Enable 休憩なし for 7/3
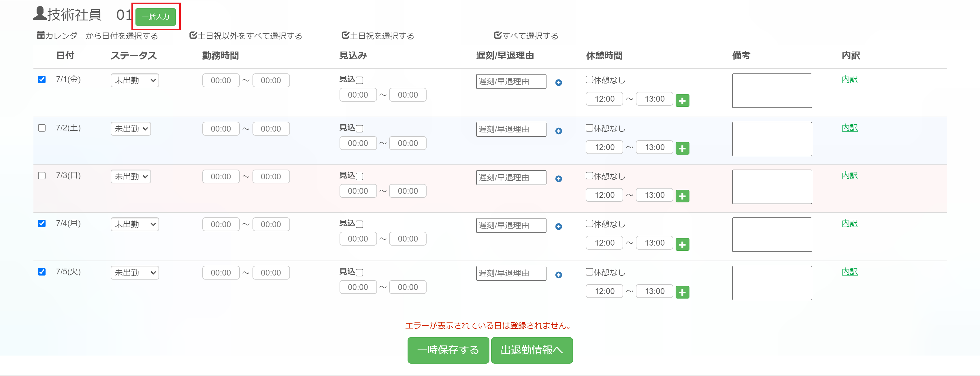This screenshot has width=980, height=376. click(x=589, y=176)
